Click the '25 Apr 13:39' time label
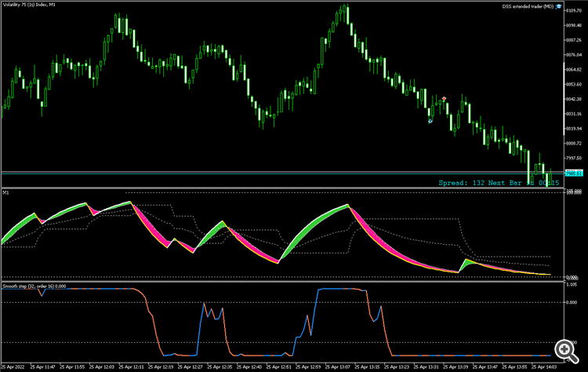The width and height of the screenshot is (588, 372). tap(456, 367)
